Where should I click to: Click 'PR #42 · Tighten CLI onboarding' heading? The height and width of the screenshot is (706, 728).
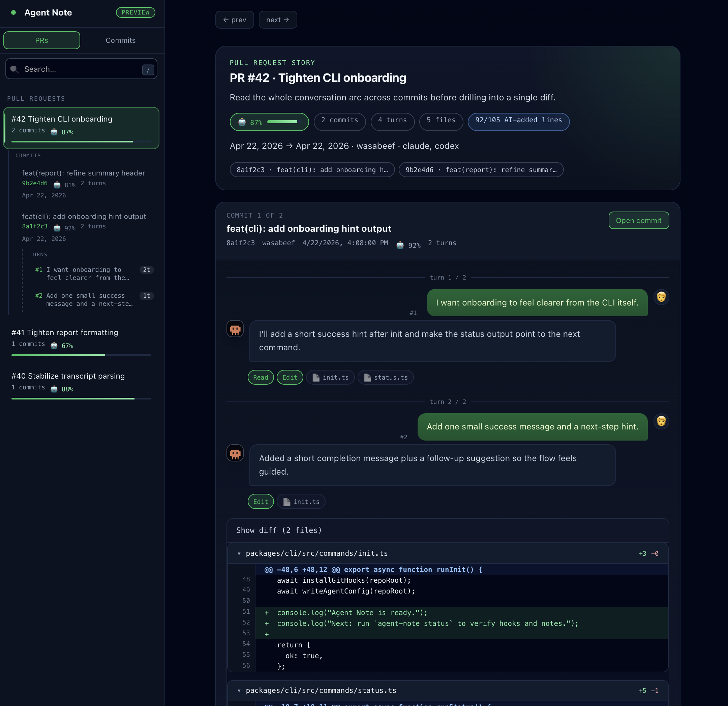click(x=318, y=78)
